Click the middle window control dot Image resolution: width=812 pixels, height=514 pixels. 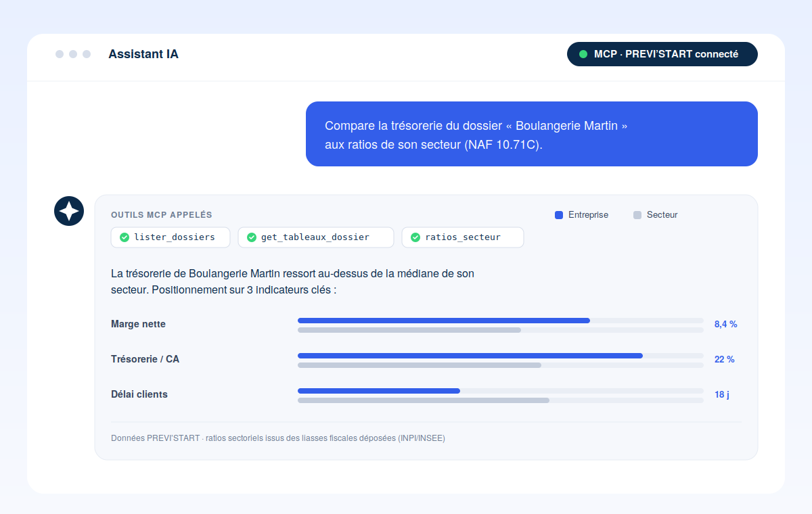point(73,54)
